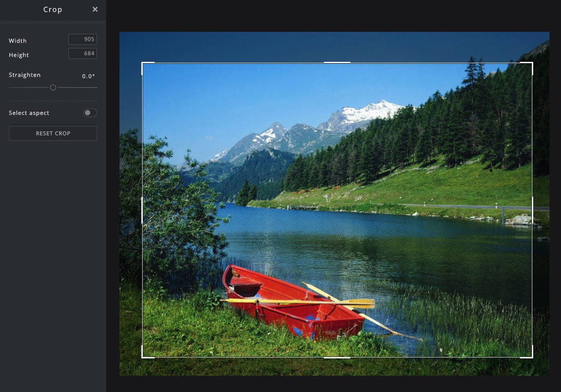Click the Width input field
The image size is (561, 392).
(83, 39)
